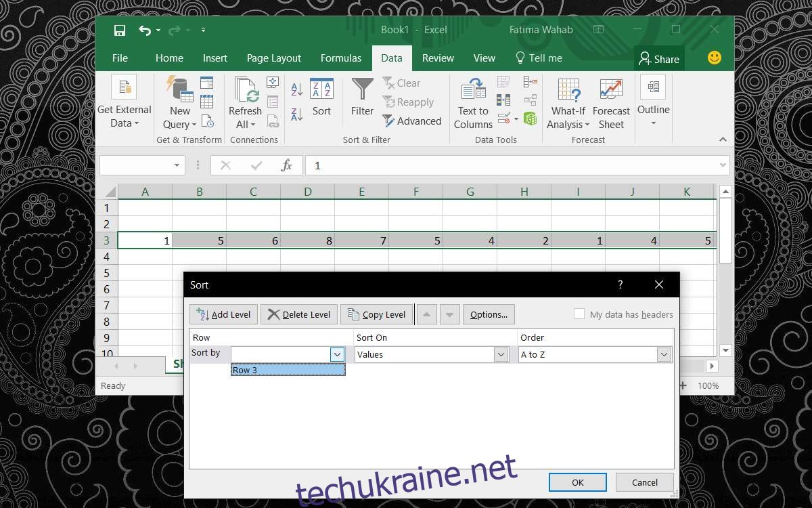Click the Undo arrow icon

click(x=144, y=30)
